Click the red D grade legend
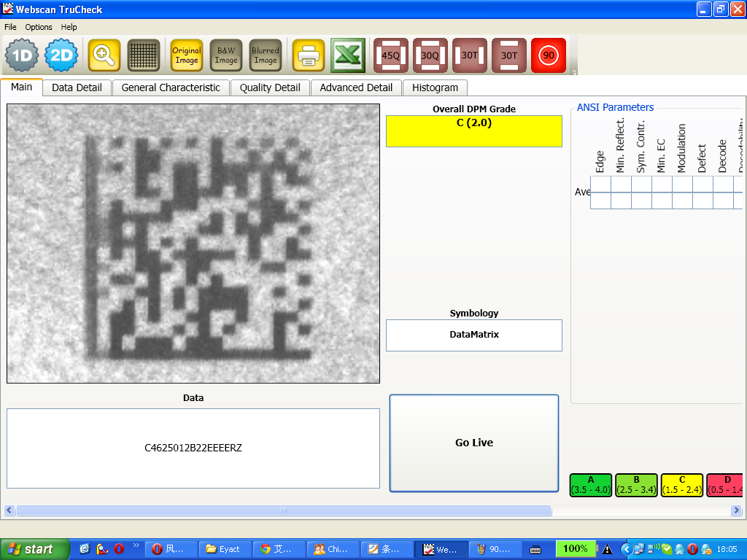747x560 pixels. click(724, 485)
